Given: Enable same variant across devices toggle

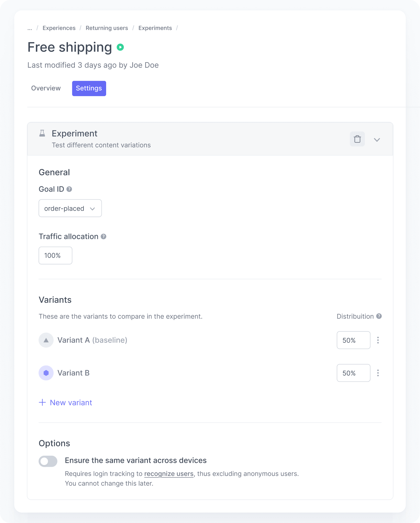Looking at the screenshot, I should 48,461.
